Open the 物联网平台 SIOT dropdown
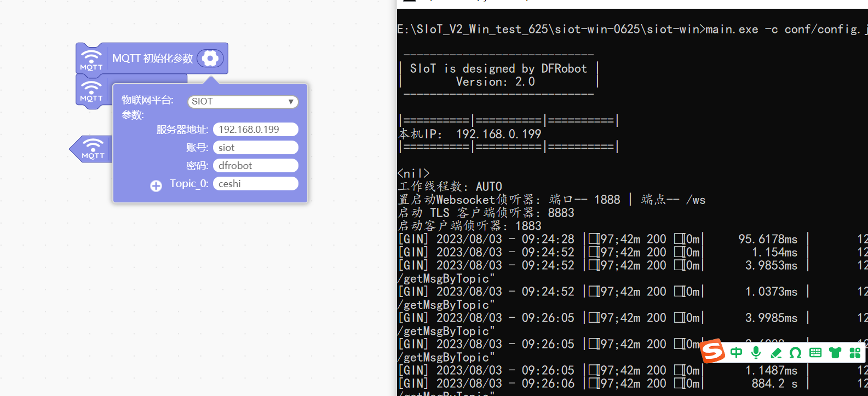 pyautogui.click(x=243, y=102)
